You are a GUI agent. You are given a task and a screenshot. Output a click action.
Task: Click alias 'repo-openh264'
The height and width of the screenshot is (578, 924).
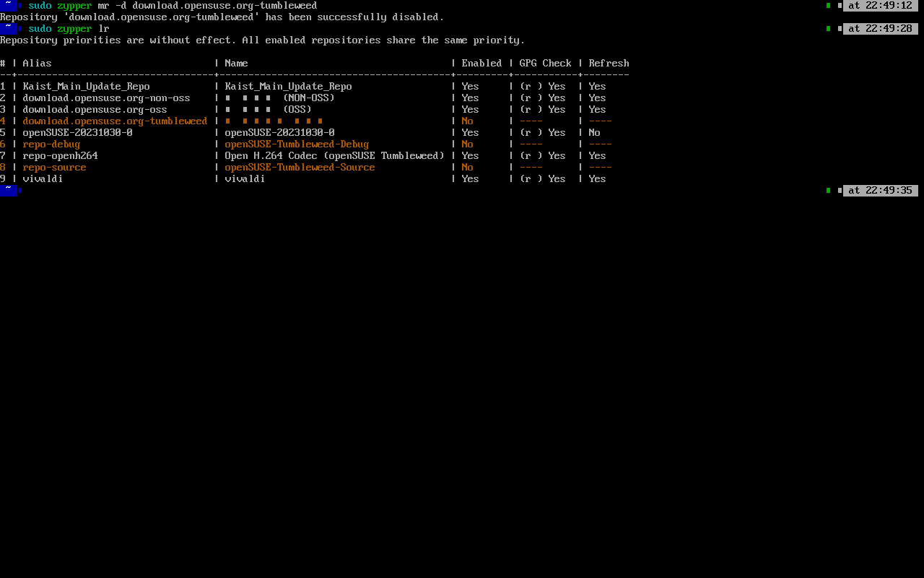click(x=61, y=156)
